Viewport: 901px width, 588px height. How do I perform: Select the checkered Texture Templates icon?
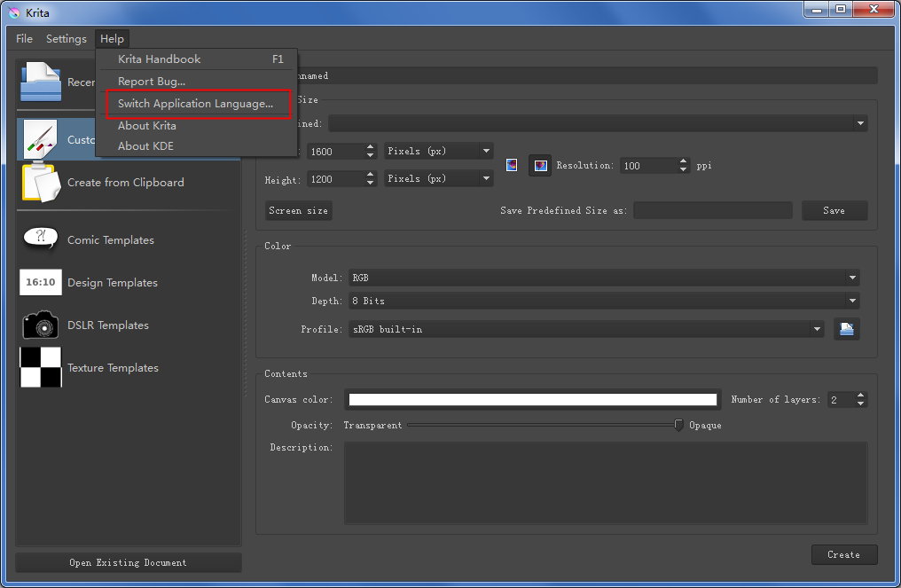click(x=40, y=367)
